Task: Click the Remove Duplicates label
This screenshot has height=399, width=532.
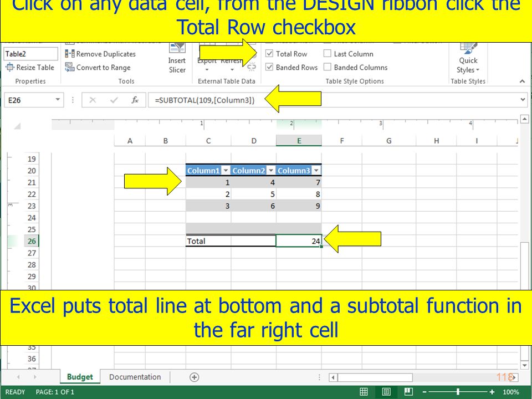Action: (106, 54)
